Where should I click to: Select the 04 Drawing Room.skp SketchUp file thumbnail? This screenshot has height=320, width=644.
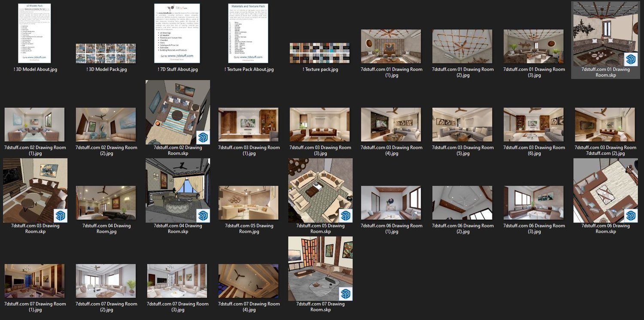pos(178,190)
